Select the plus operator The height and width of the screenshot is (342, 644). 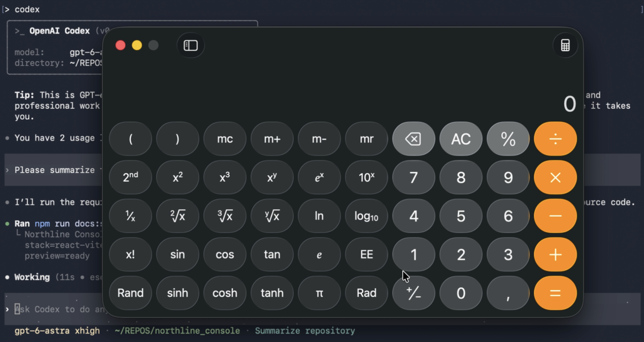[555, 255]
